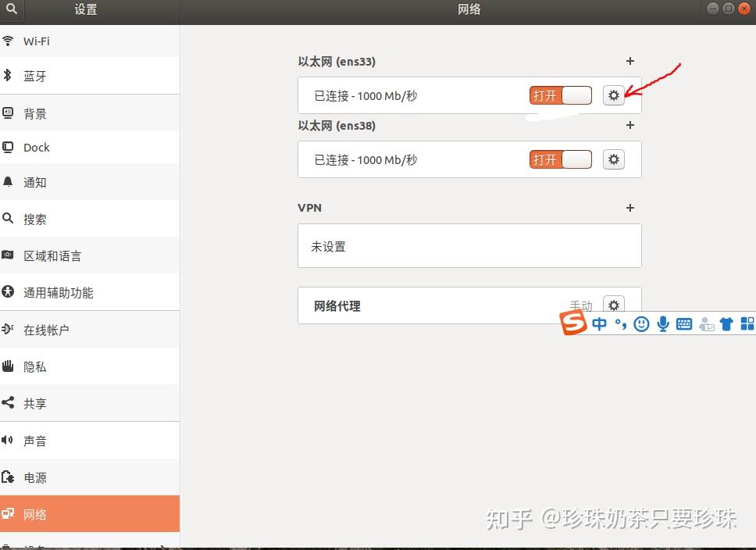Viewport: 756px width, 550px height.
Task: Click ens38 已连接 - 1000 Mb/秒 text
Action: (366, 159)
